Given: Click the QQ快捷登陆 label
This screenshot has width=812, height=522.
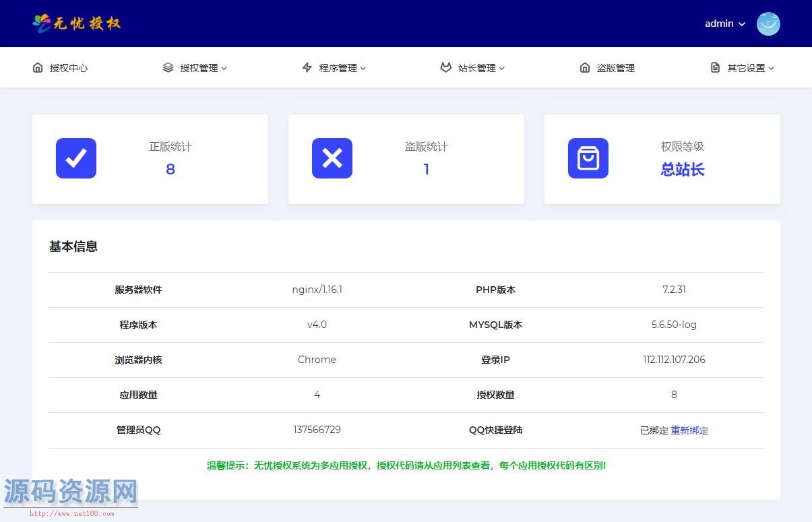Looking at the screenshot, I should [x=495, y=430].
